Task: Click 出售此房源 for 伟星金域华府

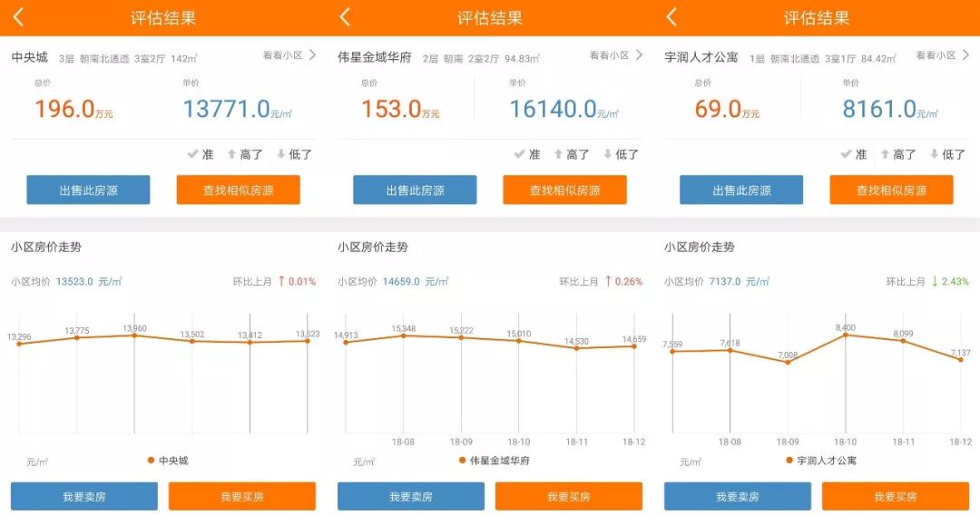Action: tap(415, 189)
